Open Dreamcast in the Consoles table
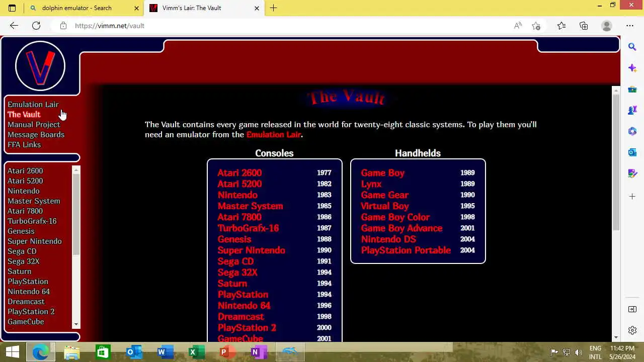Viewport: 644px width, 362px height. point(240,316)
